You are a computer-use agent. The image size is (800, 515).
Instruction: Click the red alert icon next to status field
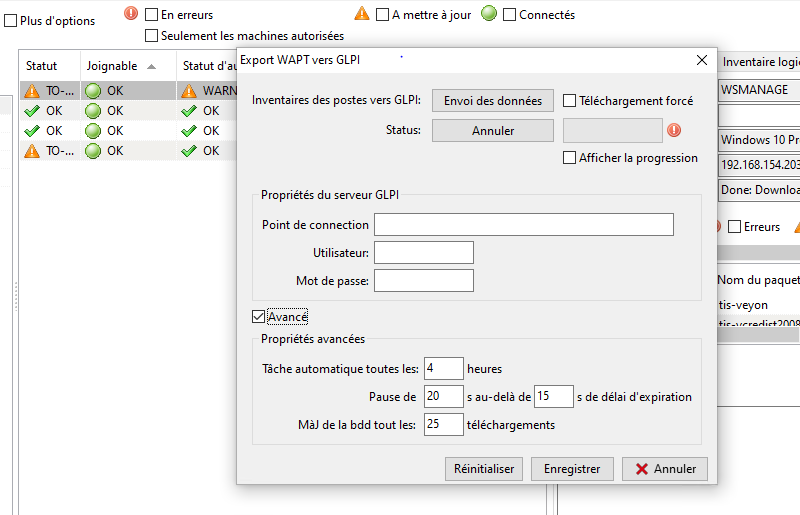(x=674, y=130)
